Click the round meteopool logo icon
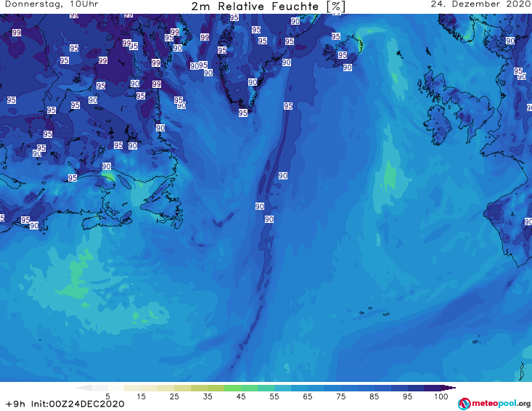 [465, 404]
